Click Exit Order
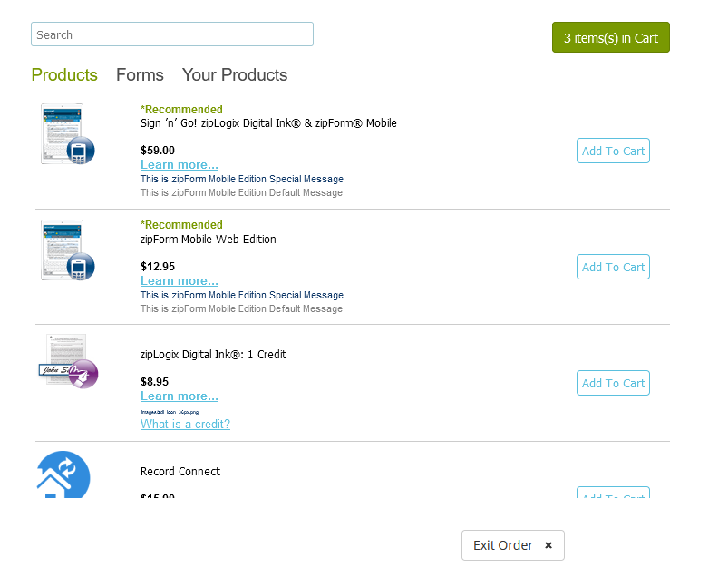728x577 pixels. click(x=502, y=545)
